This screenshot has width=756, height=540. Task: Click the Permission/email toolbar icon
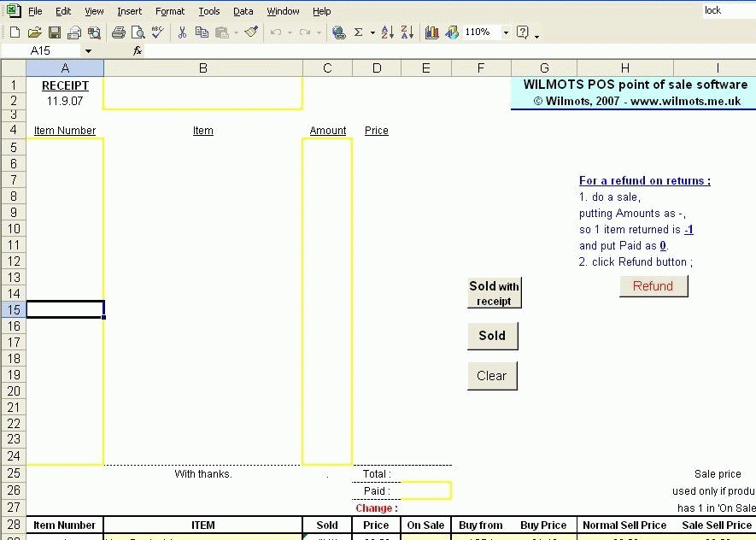point(74,32)
